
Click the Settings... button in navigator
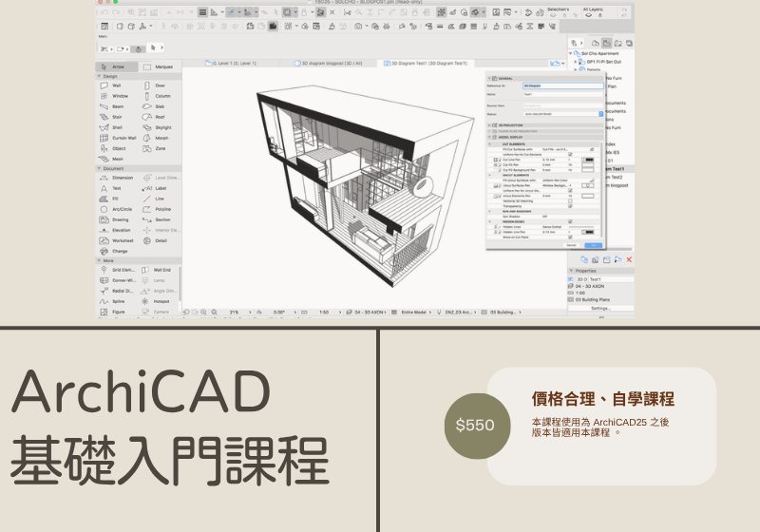600,308
